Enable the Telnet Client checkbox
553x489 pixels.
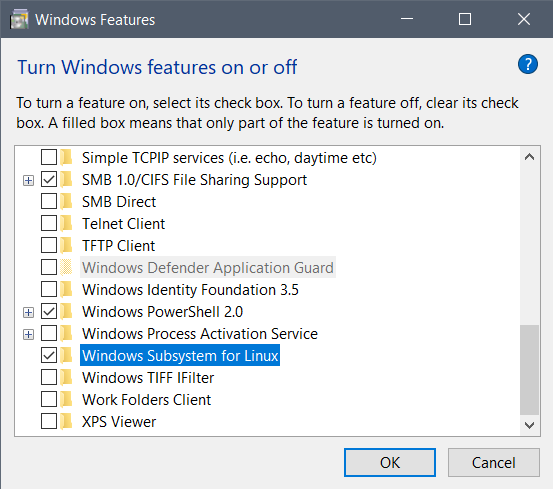point(49,224)
